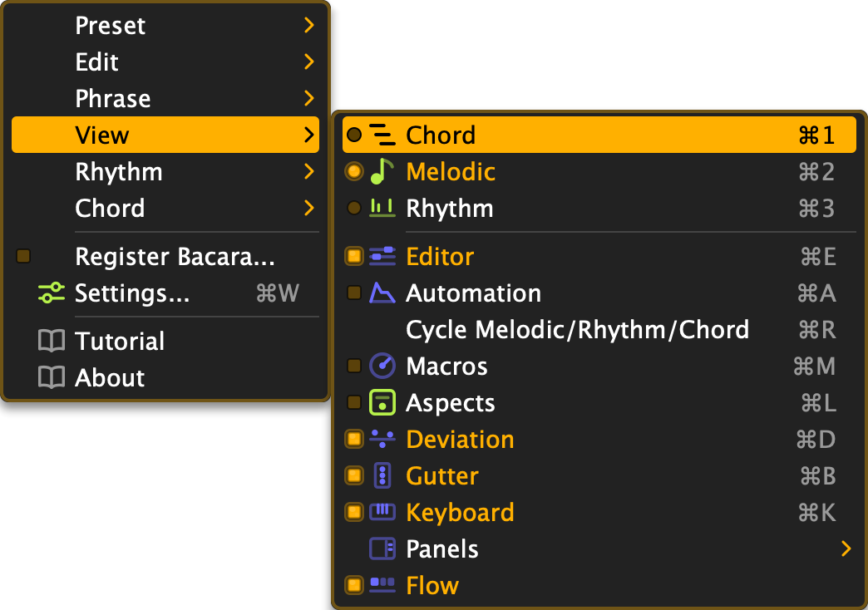Enable the Automation checkbox

pos(353,293)
